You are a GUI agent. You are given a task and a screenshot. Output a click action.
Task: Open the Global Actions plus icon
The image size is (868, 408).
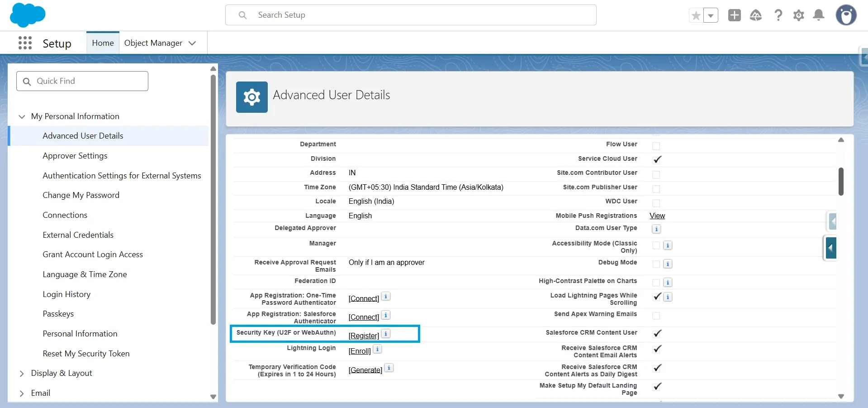(x=734, y=15)
